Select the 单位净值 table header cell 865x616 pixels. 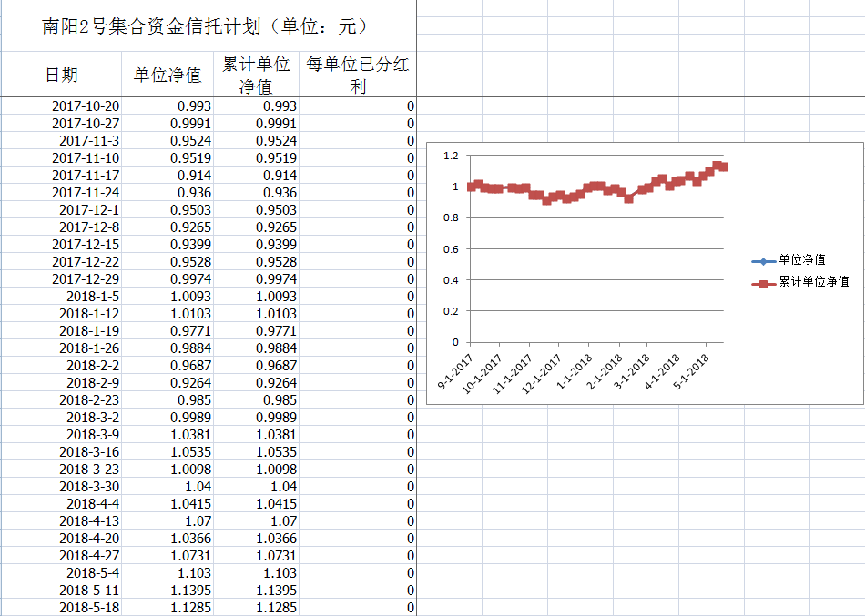pyautogui.click(x=168, y=75)
